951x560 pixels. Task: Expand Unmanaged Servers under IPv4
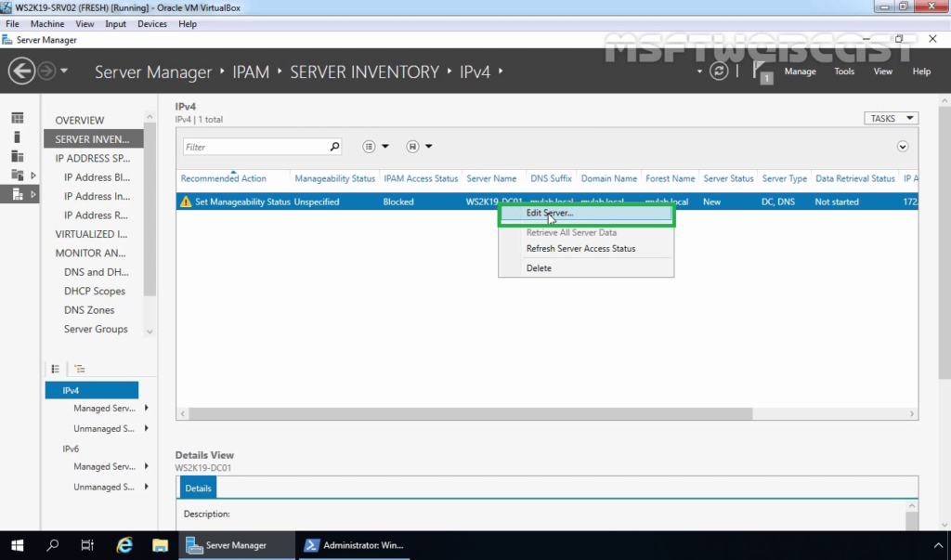[x=146, y=428]
